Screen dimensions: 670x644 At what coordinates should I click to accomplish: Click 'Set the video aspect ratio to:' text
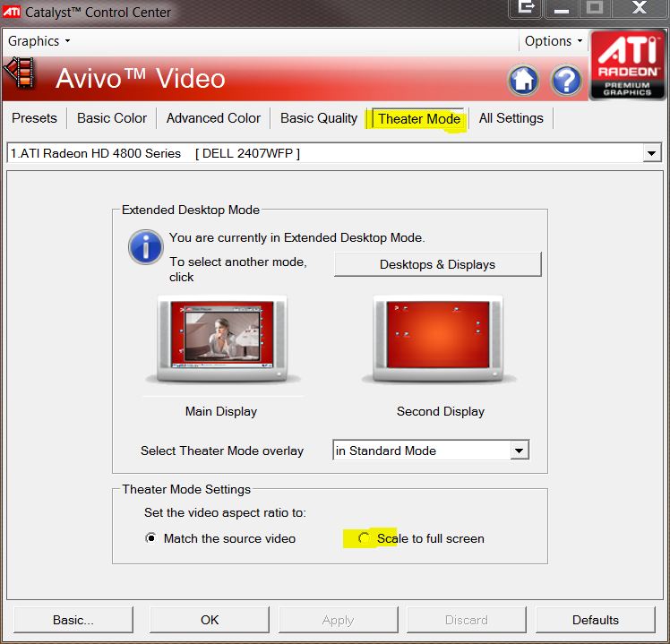(x=225, y=512)
